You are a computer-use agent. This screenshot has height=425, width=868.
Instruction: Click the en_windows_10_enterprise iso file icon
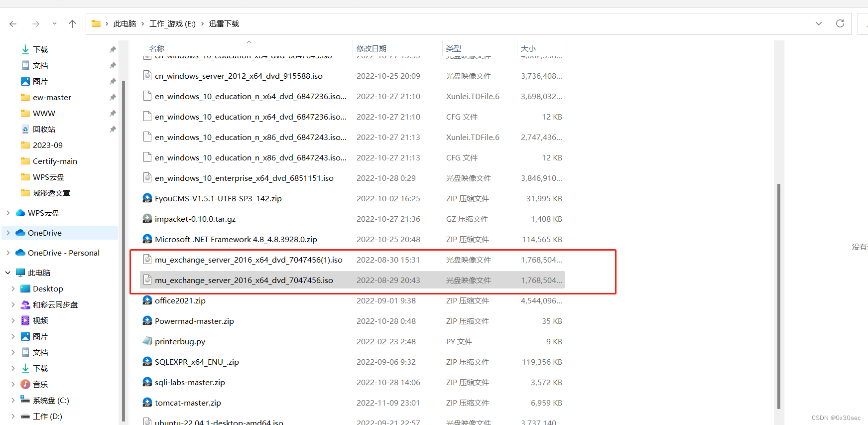147,177
